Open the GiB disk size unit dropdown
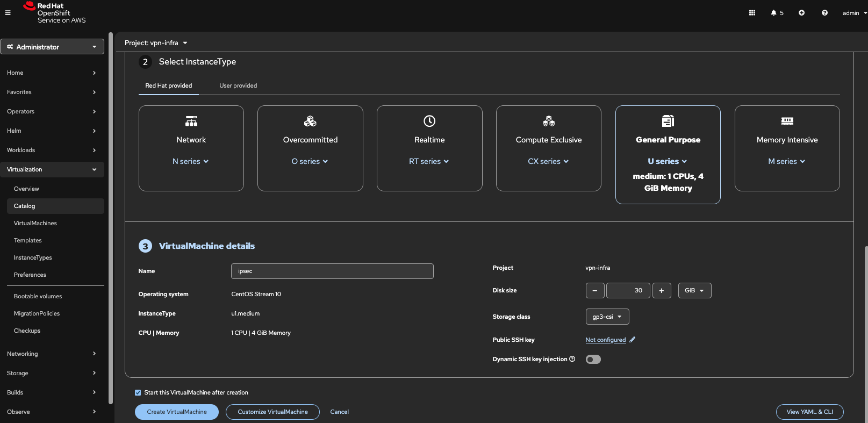Screen dimensions: 868x423 pyautogui.click(x=694, y=291)
